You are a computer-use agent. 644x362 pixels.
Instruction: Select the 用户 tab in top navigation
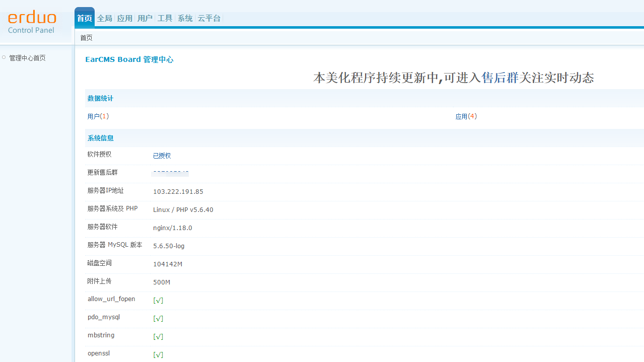click(x=145, y=18)
